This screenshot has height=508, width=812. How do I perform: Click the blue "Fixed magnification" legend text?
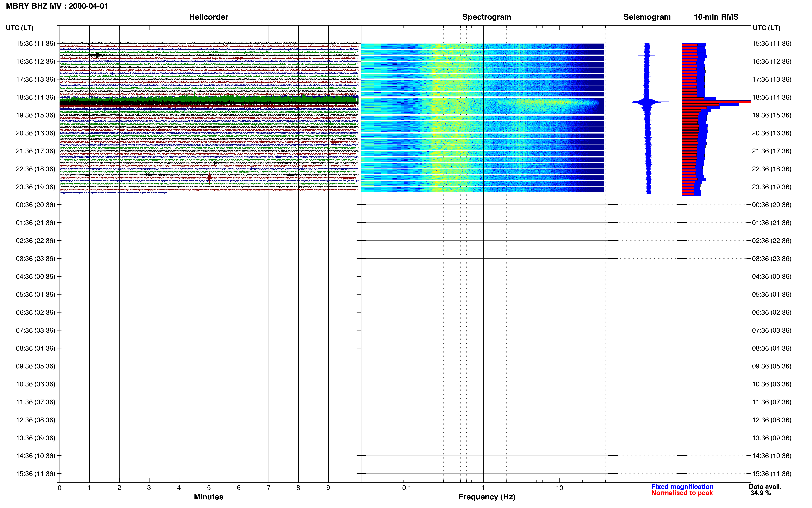point(682,486)
